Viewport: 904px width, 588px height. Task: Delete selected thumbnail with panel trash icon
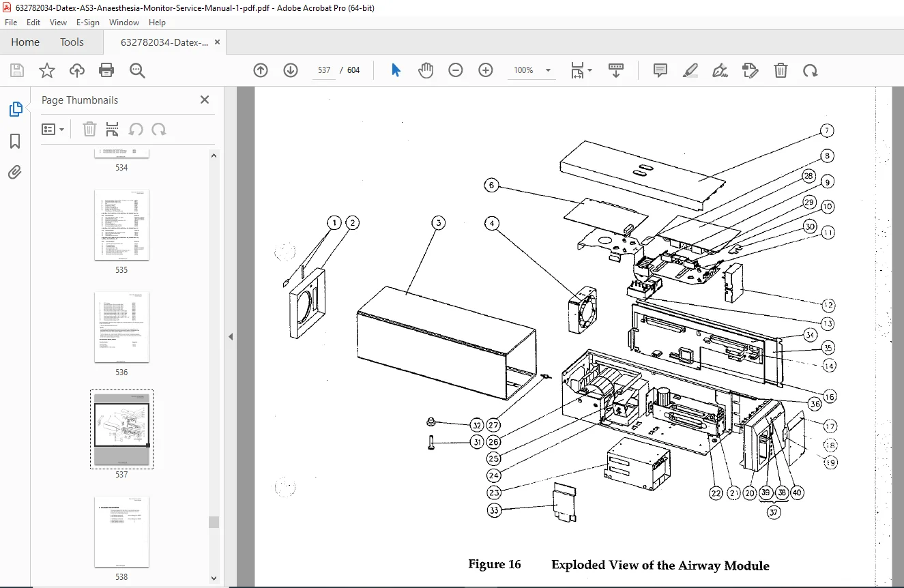click(x=89, y=129)
